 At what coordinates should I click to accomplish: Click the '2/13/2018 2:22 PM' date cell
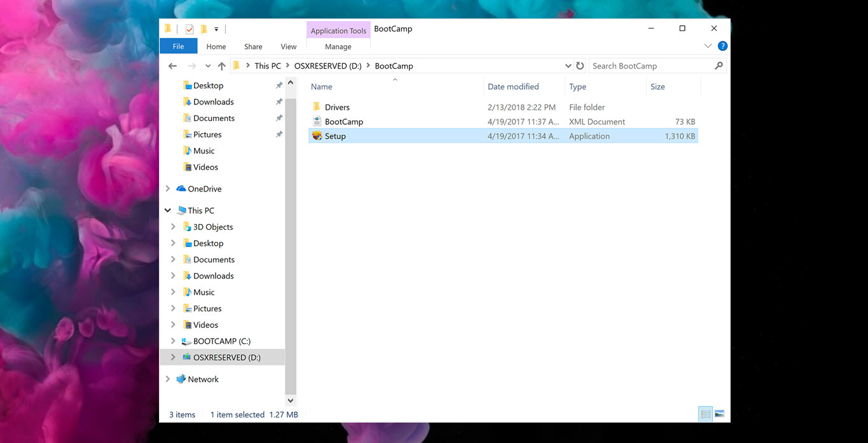coord(521,108)
